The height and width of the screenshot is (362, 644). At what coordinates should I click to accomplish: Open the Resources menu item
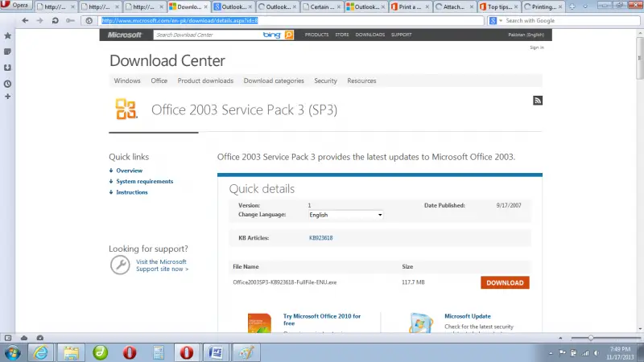point(361,81)
